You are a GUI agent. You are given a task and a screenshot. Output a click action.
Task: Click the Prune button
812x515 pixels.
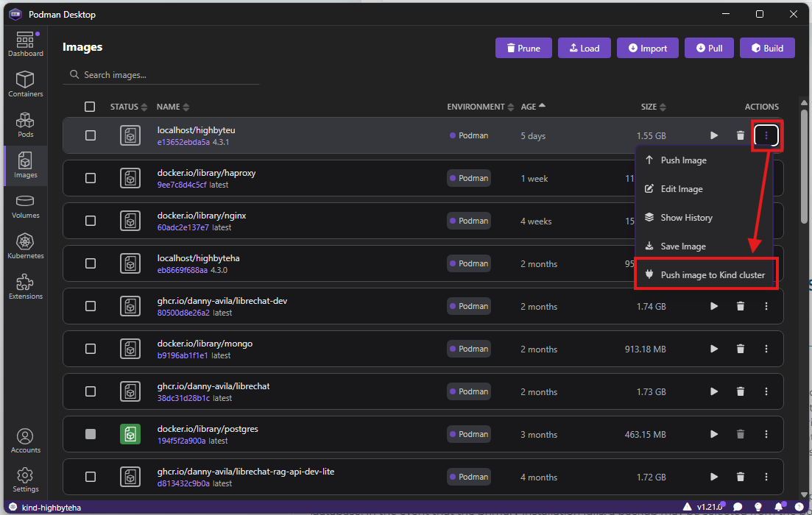[522, 49]
